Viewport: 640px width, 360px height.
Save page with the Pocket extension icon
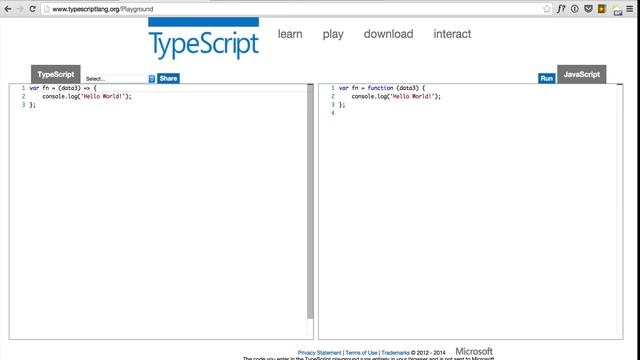pyautogui.click(x=588, y=9)
